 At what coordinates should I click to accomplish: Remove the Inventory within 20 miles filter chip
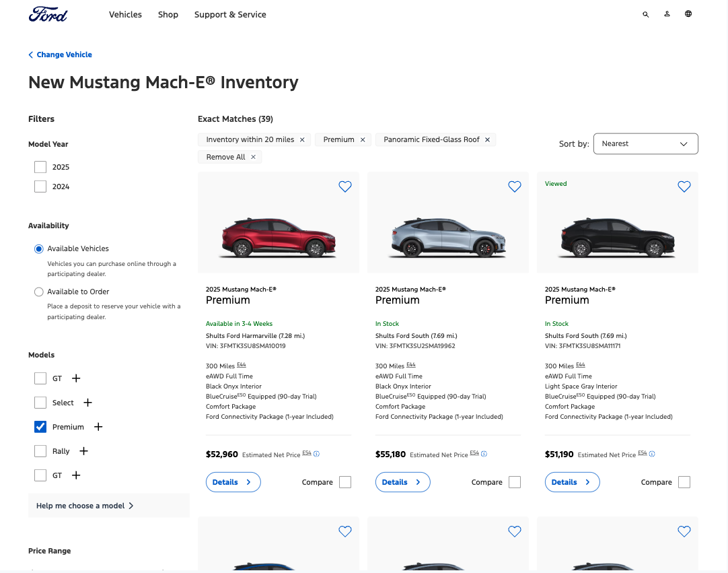coord(302,140)
